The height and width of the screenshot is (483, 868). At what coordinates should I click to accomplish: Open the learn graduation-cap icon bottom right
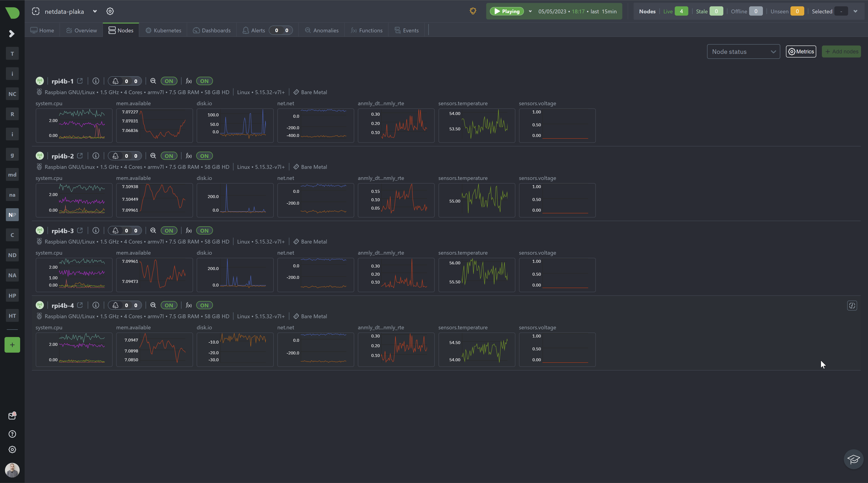(x=853, y=459)
